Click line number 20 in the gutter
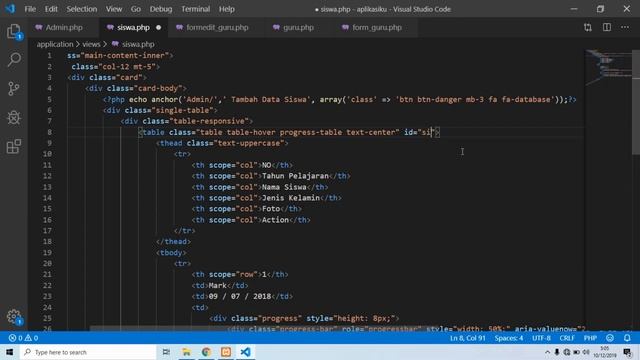 (x=47, y=264)
